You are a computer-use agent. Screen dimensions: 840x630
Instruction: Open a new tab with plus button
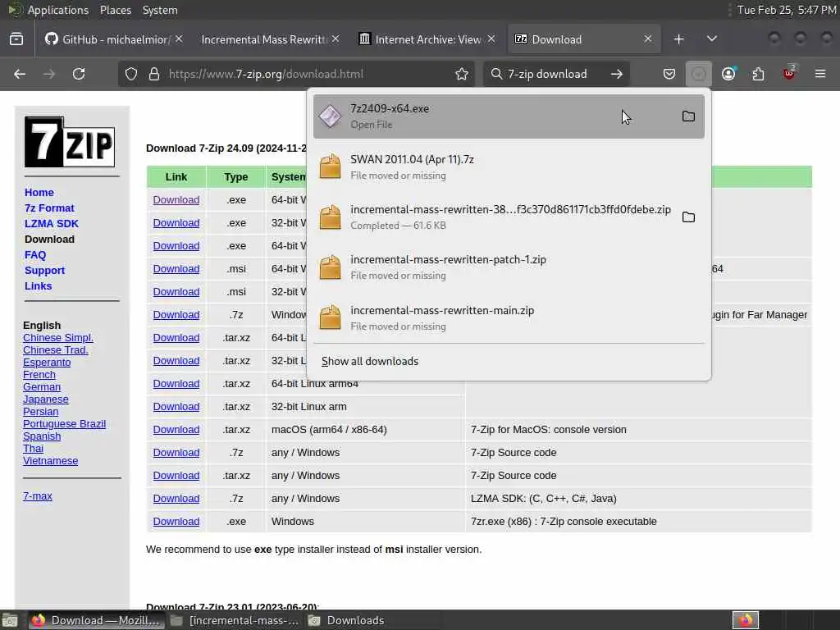coord(678,39)
